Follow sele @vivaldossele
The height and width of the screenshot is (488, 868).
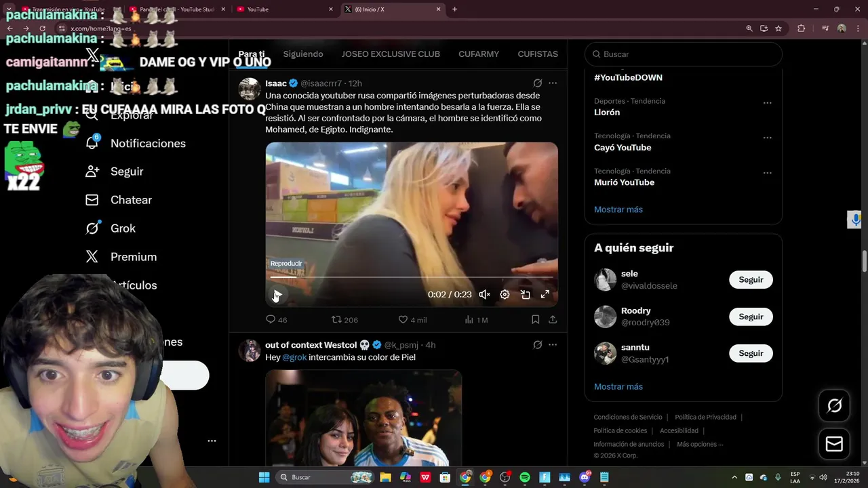click(751, 279)
